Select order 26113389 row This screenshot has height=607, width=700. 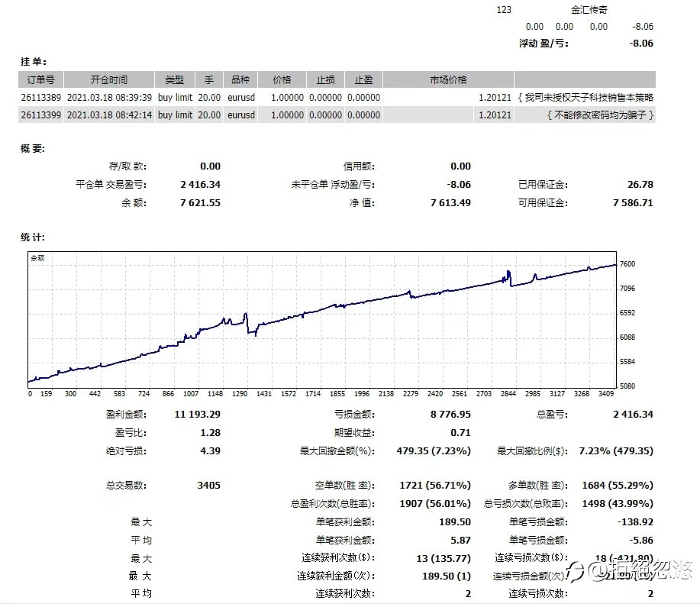click(x=337, y=98)
